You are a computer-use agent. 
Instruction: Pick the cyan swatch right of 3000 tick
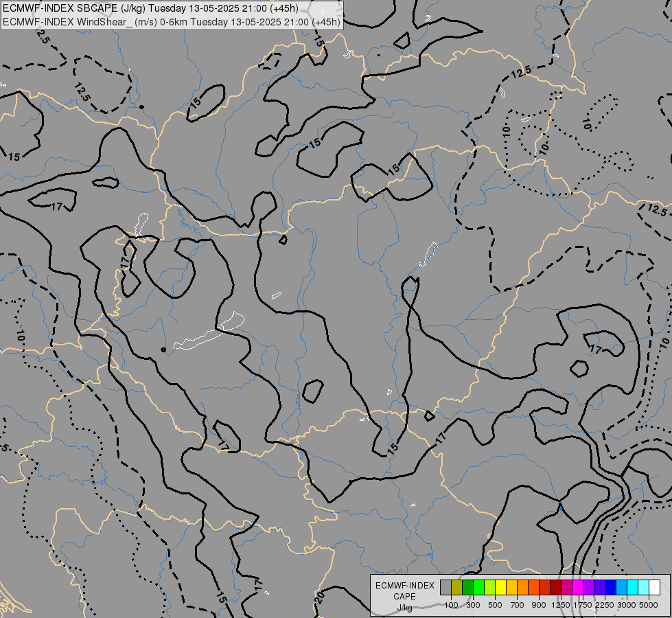pyautogui.click(x=633, y=587)
